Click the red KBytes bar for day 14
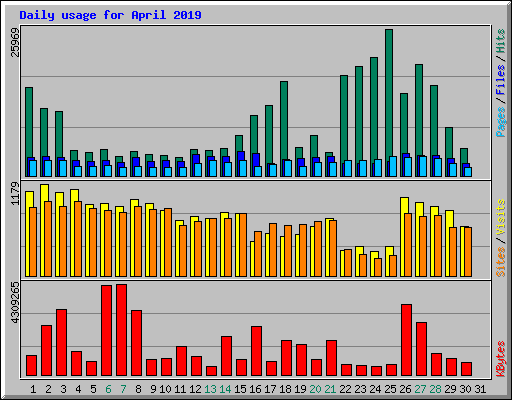Screen dimensions: 512x400 coord(227,356)
